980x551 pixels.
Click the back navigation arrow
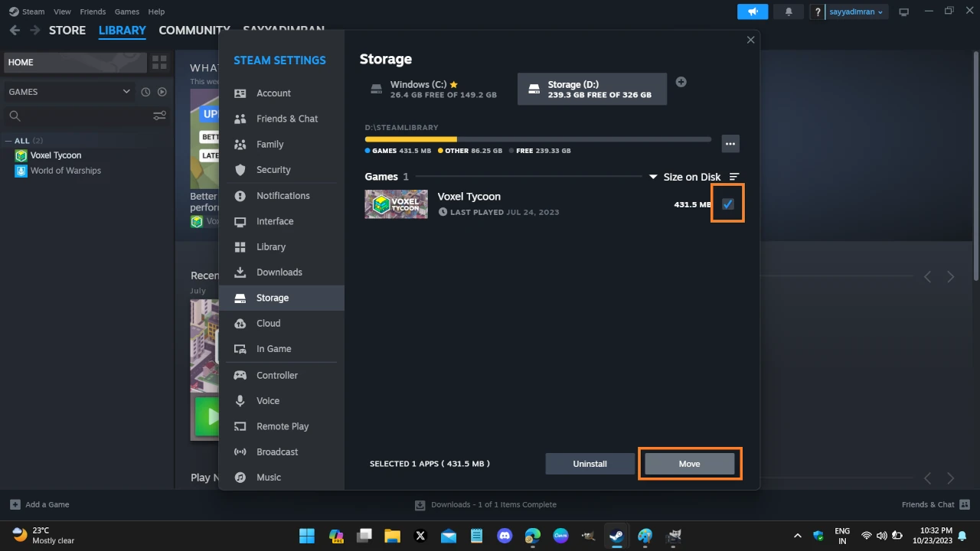15,31
